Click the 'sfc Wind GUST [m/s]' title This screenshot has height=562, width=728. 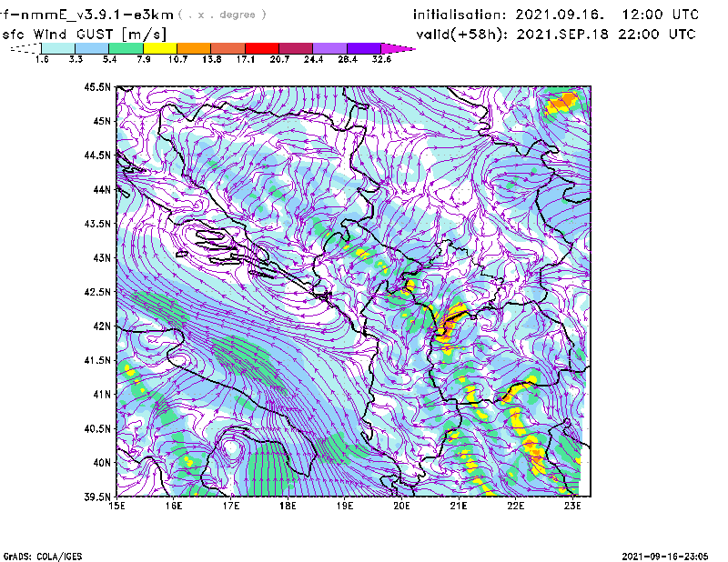(84, 35)
